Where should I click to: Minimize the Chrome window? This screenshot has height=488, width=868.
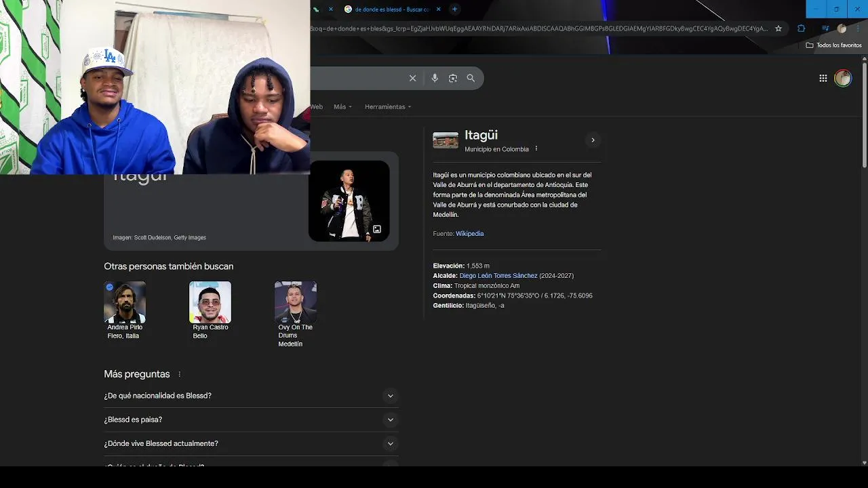[x=816, y=9]
